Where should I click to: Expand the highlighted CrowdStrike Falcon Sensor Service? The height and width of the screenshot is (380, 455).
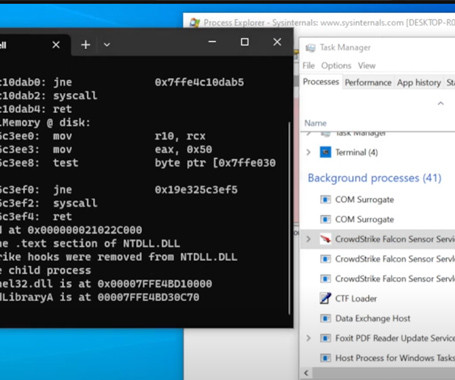coord(308,239)
